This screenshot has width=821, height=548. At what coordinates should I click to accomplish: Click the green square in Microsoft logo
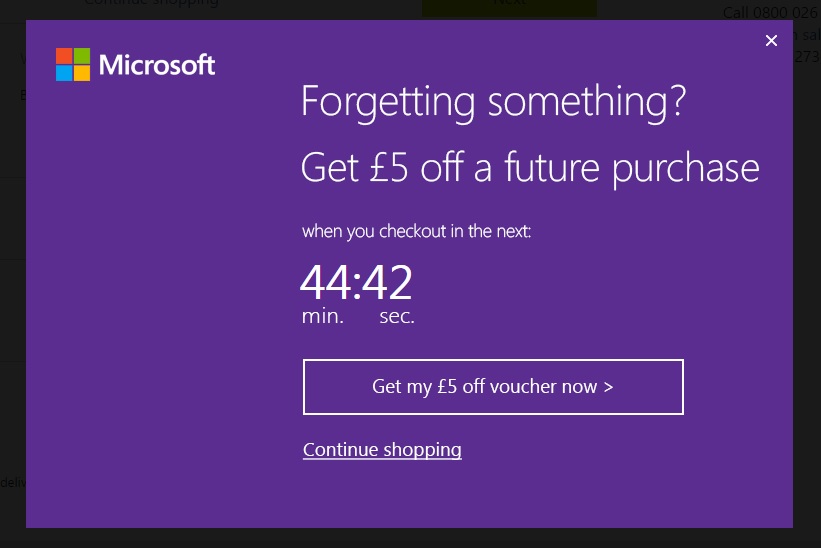(x=82, y=55)
